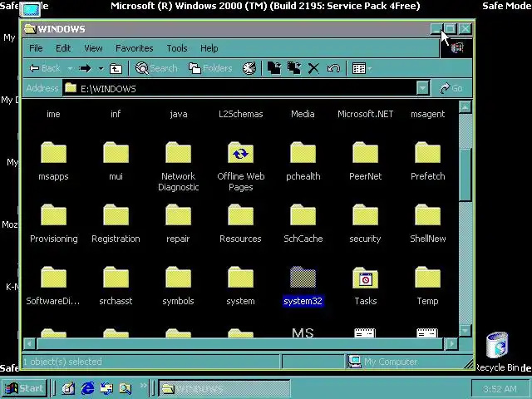The image size is (532, 399).
Task: Open the File menu
Action: click(x=36, y=48)
